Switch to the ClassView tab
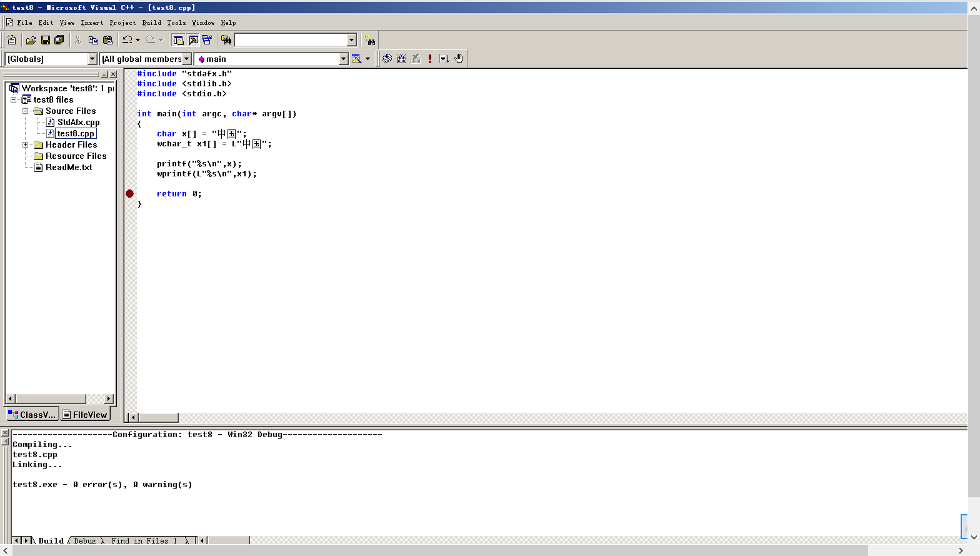 coord(32,415)
